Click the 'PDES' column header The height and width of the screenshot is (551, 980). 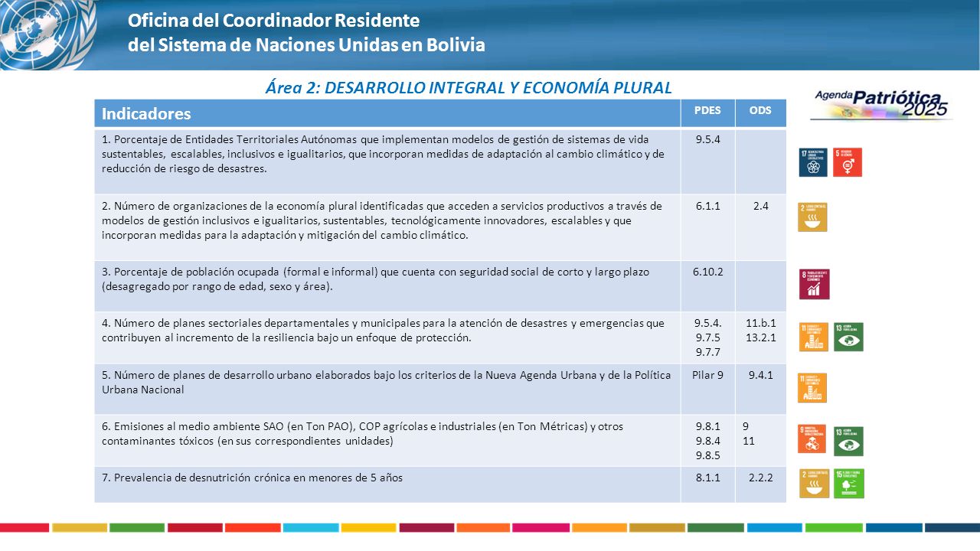pyautogui.click(x=707, y=111)
